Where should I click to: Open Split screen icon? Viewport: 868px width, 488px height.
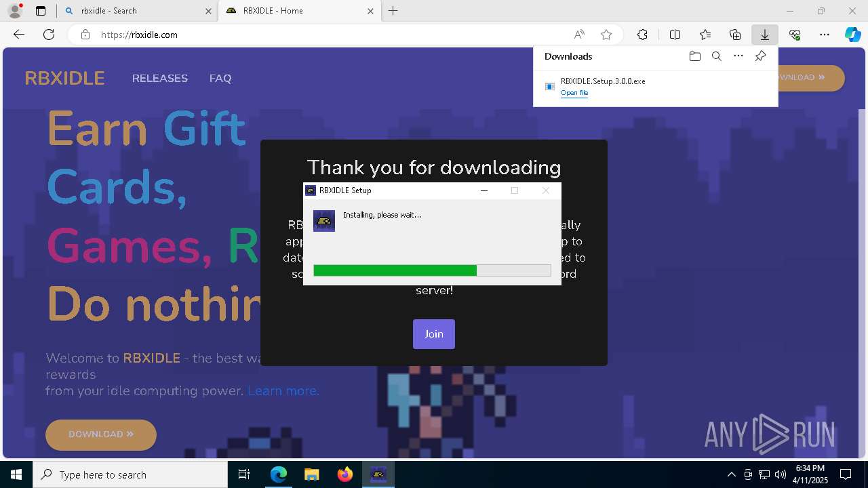click(675, 35)
